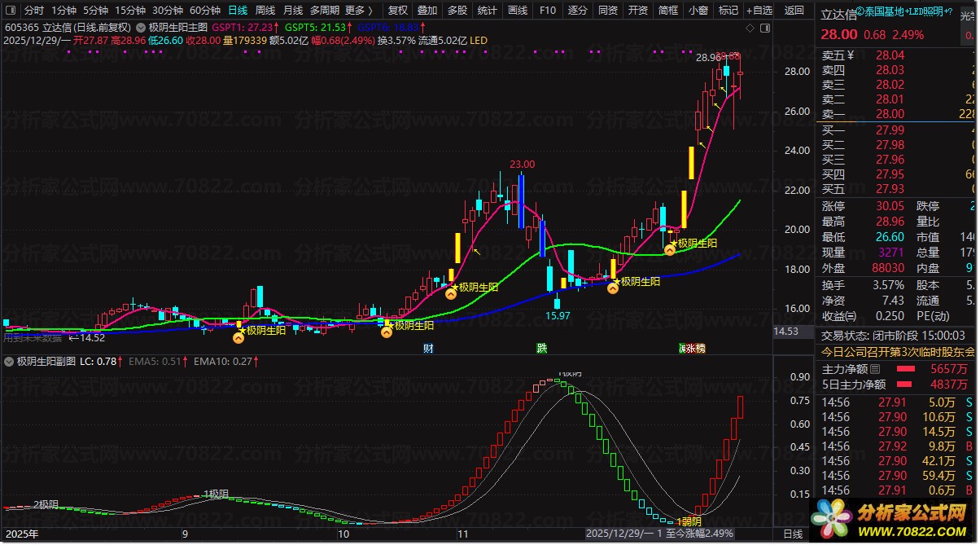Expand 极阴生阳副图 indicator dropdown arrow
The image size is (980, 545).
pyautogui.click(x=10, y=360)
